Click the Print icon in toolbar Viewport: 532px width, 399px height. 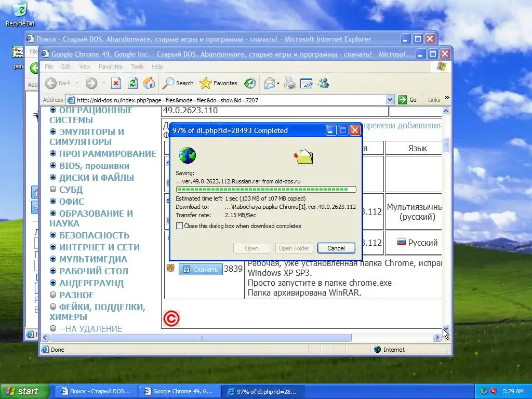[290, 83]
